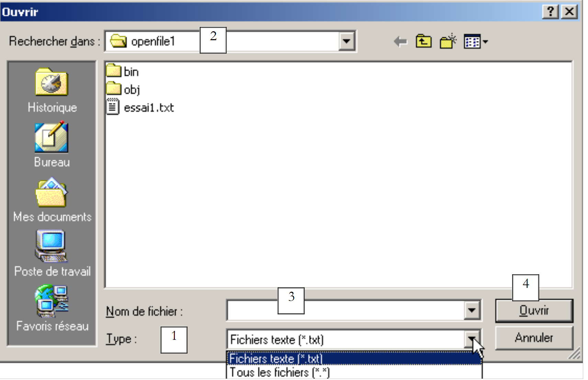Select the obj folder

click(123, 89)
